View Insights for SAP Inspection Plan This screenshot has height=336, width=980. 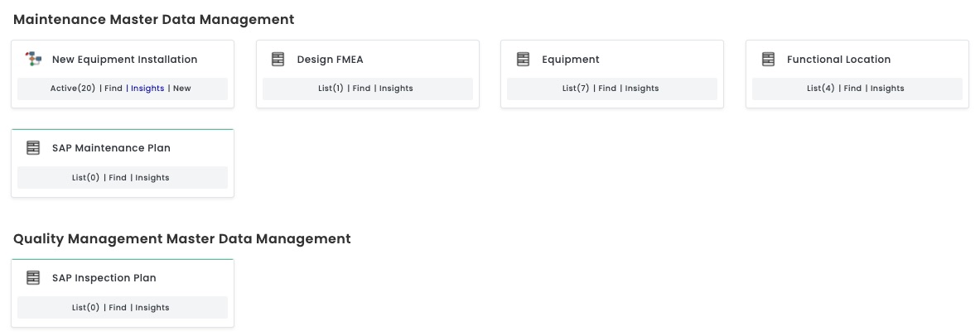tap(152, 308)
